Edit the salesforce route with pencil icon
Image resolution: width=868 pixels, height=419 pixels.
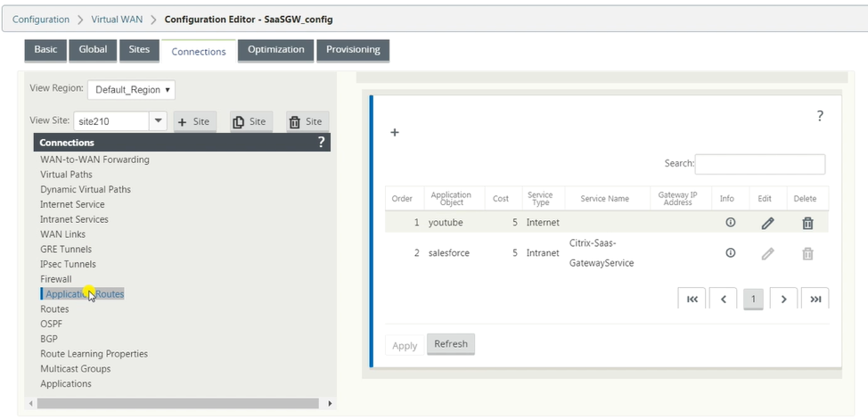click(x=767, y=254)
